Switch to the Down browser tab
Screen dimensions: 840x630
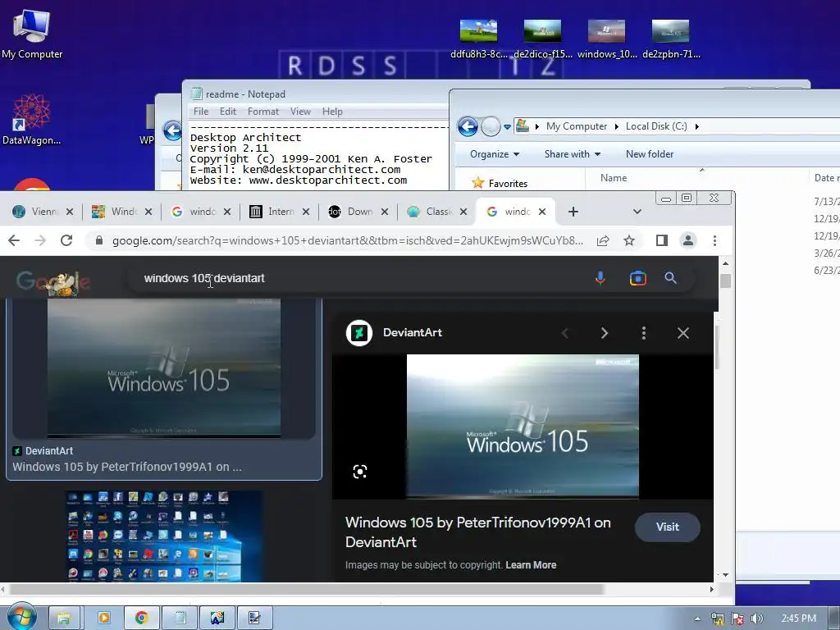358,212
